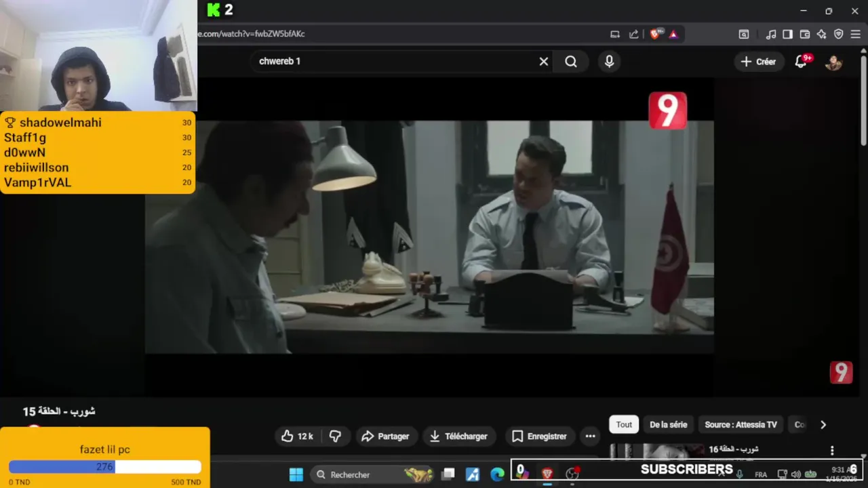Open the الحلقة 16 suggested video thumbnail
The image size is (868, 488).
click(658, 451)
